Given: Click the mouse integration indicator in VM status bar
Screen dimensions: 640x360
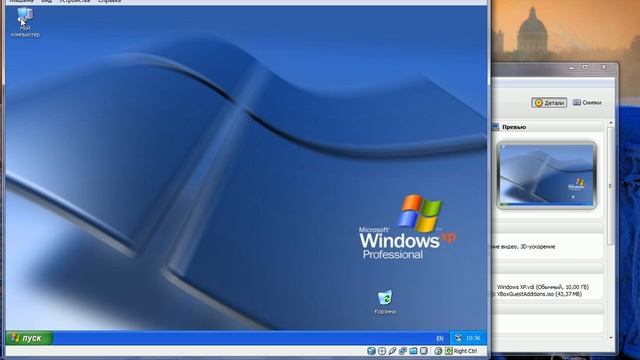Looking at the screenshot, I should click(x=438, y=351).
